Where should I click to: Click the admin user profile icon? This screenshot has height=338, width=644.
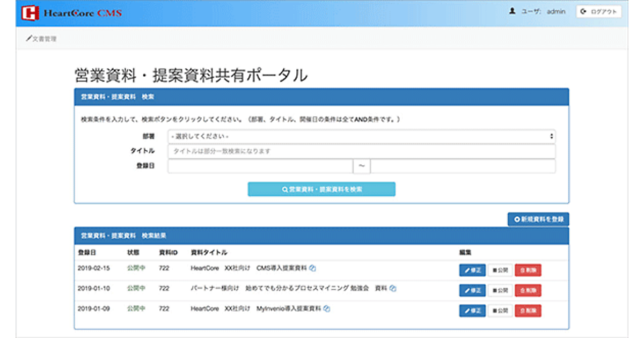pyautogui.click(x=513, y=11)
